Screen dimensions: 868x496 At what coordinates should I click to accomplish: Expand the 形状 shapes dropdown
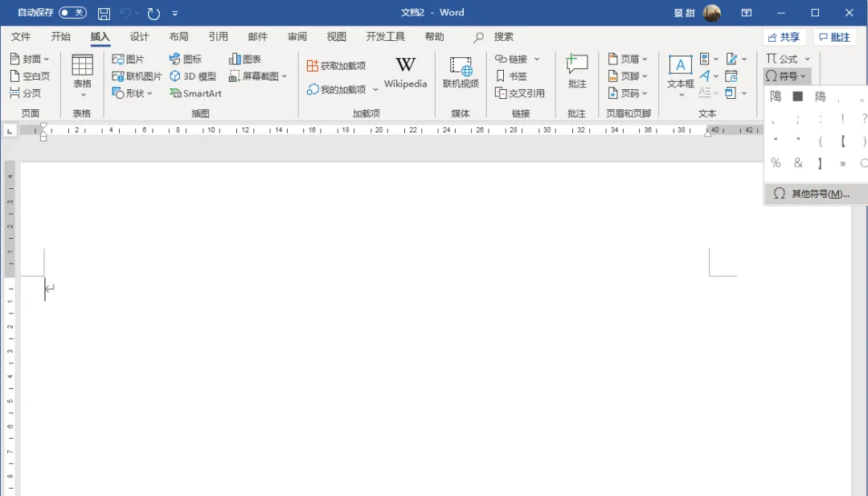149,93
